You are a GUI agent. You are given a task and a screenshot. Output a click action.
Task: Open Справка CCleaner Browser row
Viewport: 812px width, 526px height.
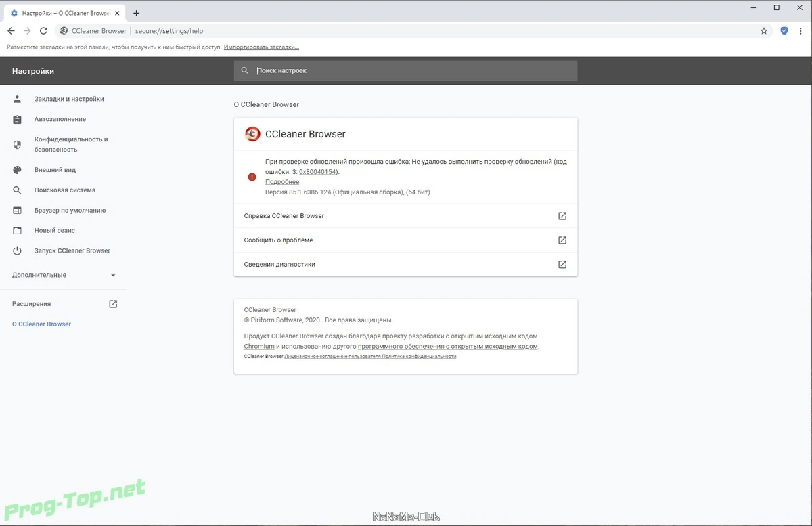tap(405, 216)
